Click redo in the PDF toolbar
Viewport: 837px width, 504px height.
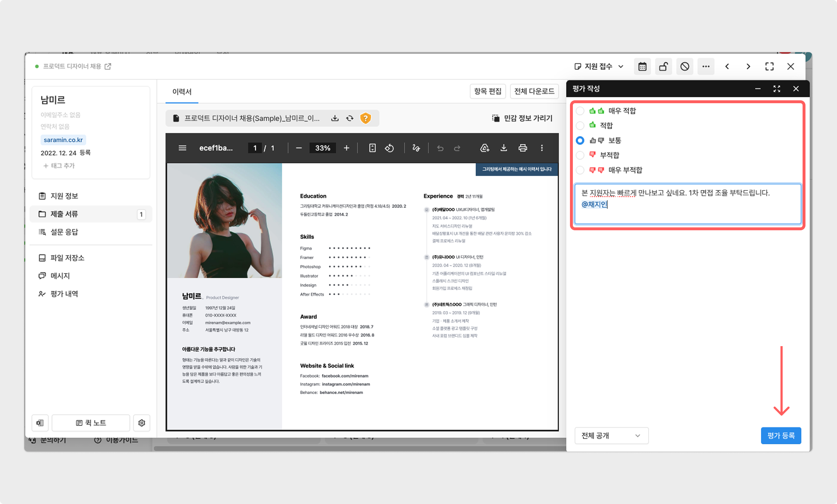(x=457, y=148)
